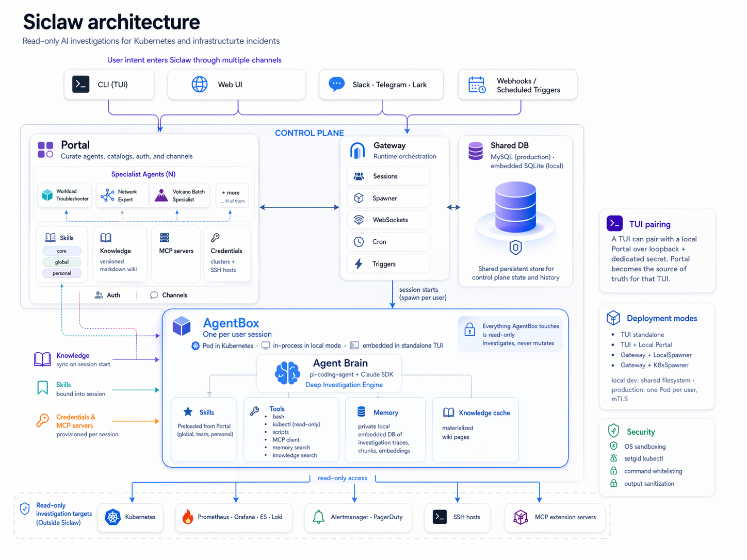Viewport: 747px width, 560px height.
Task: Click the Channels label in Portal
Action: (175, 295)
